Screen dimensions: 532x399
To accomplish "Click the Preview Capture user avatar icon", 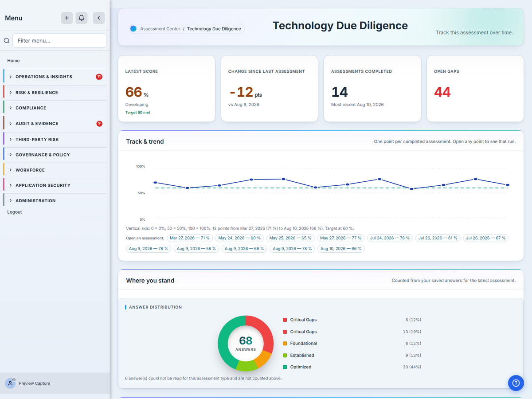I will (x=10, y=383).
